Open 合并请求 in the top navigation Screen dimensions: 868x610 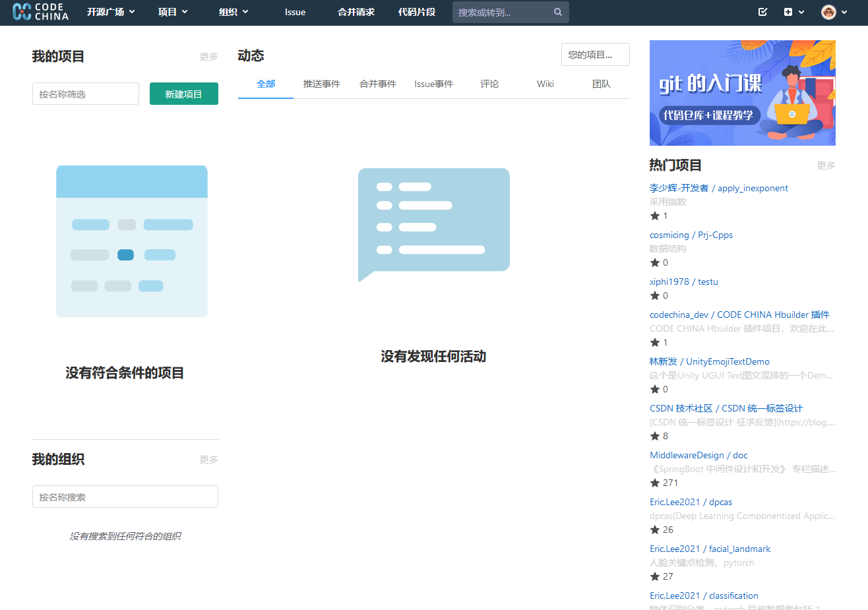(356, 12)
